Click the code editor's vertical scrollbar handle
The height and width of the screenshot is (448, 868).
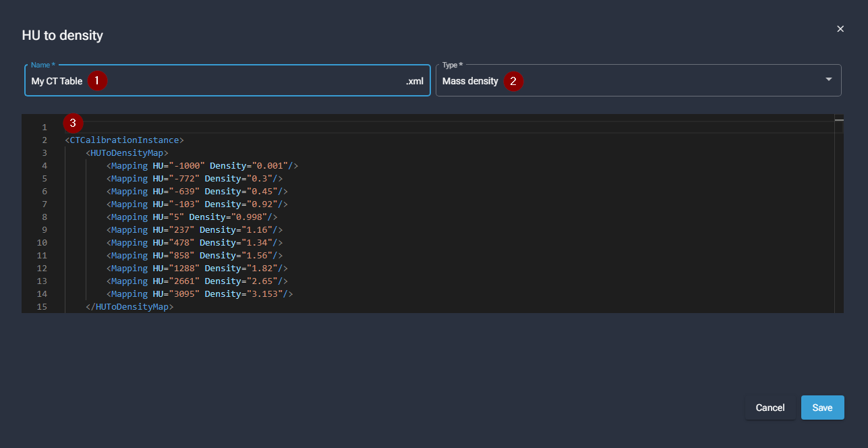(x=839, y=120)
